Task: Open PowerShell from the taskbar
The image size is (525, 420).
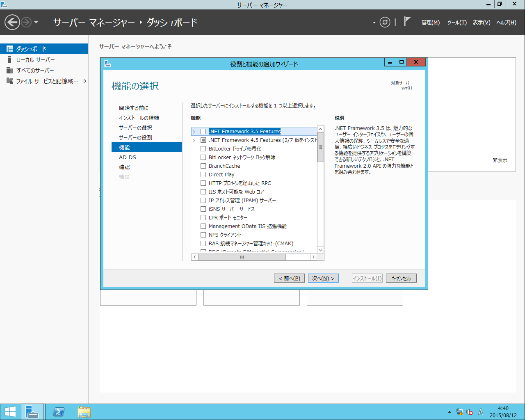Action: click(x=59, y=412)
